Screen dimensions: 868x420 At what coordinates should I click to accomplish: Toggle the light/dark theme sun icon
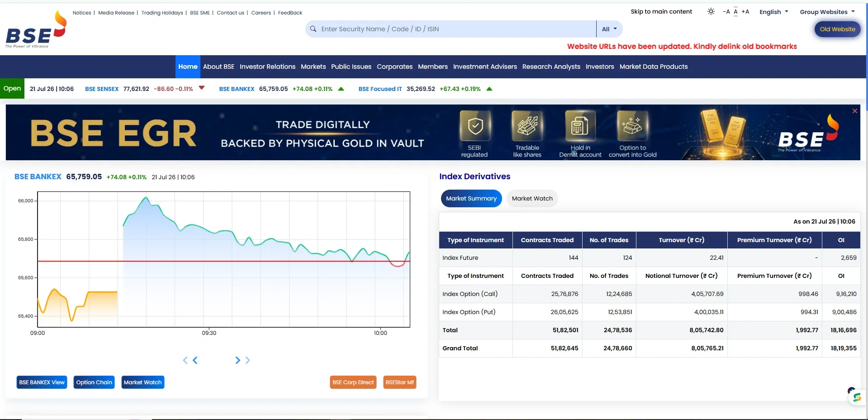(711, 12)
